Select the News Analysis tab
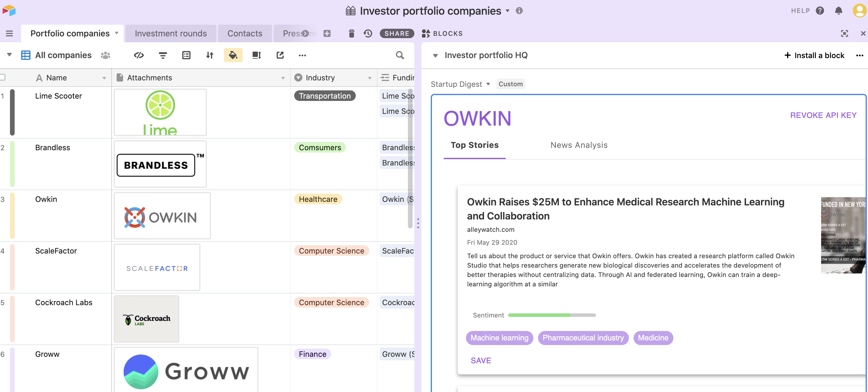This screenshot has height=392, width=868. tap(578, 145)
